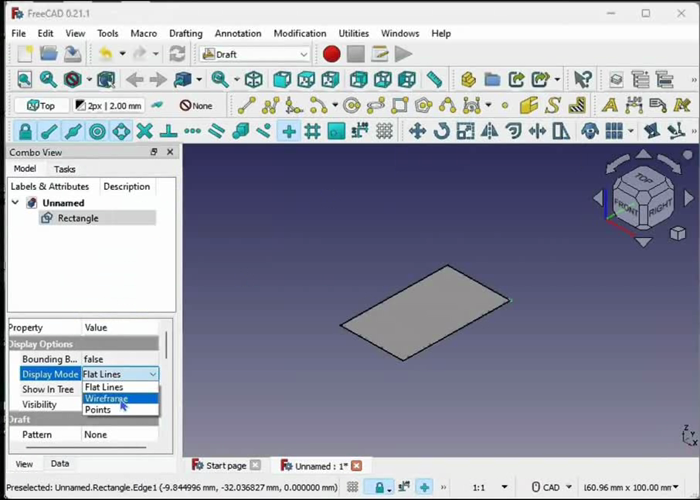
Task: Click the What's This help cursor icon
Action: point(583,80)
